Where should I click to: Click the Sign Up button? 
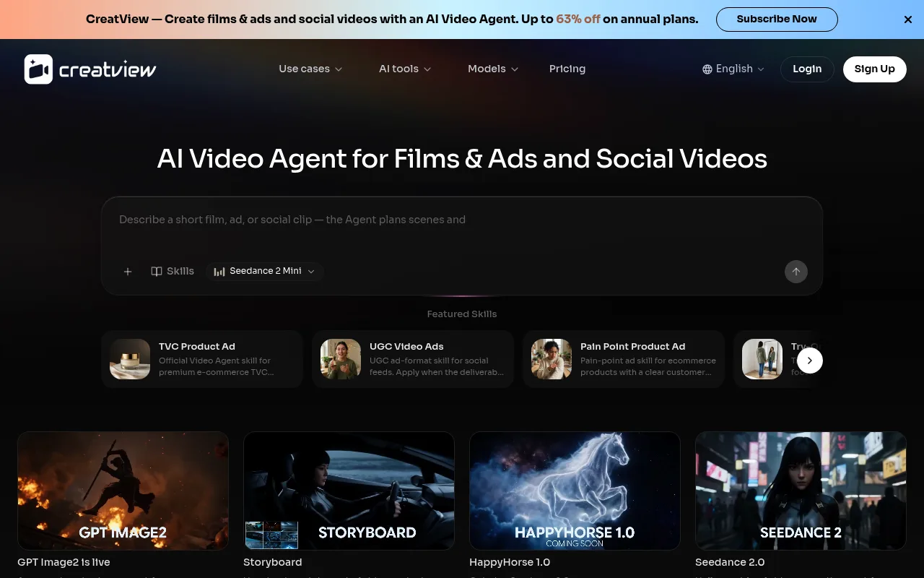pos(875,69)
